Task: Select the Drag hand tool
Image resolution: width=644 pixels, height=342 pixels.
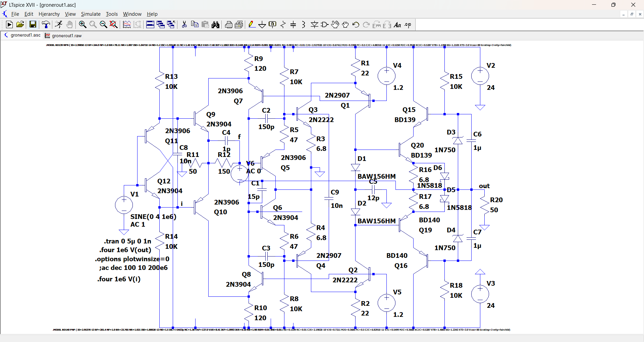Action: 345,24
